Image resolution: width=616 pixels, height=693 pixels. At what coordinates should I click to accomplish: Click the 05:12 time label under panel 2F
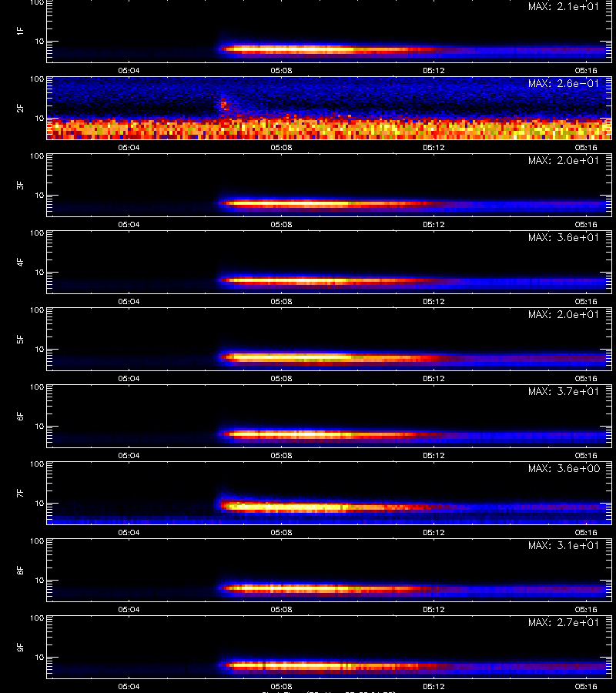pyautogui.click(x=434, y=147)
